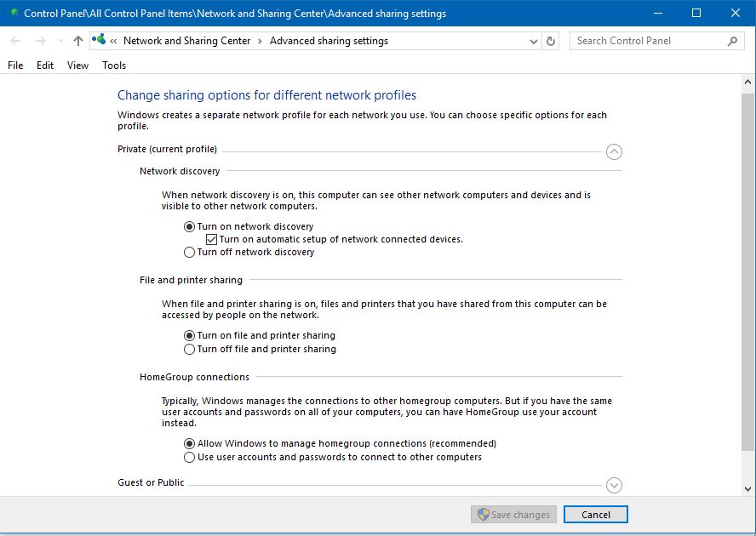
Task: Open address bar history dropdown
Action: [533, 42]
